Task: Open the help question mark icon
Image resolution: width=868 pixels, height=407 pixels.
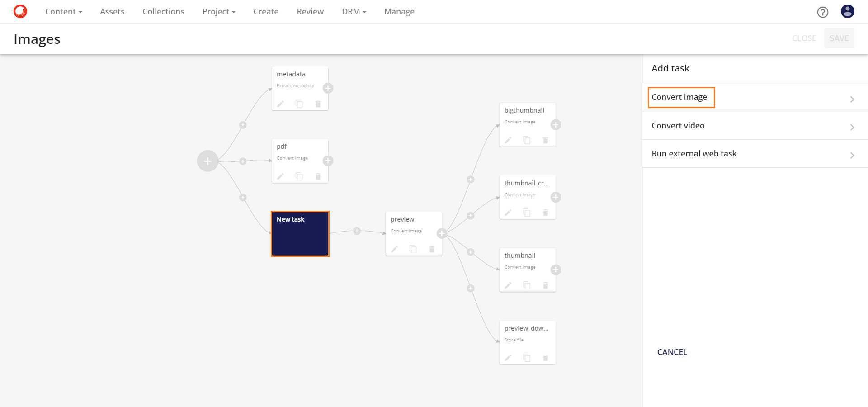Action: pos(822,12)
